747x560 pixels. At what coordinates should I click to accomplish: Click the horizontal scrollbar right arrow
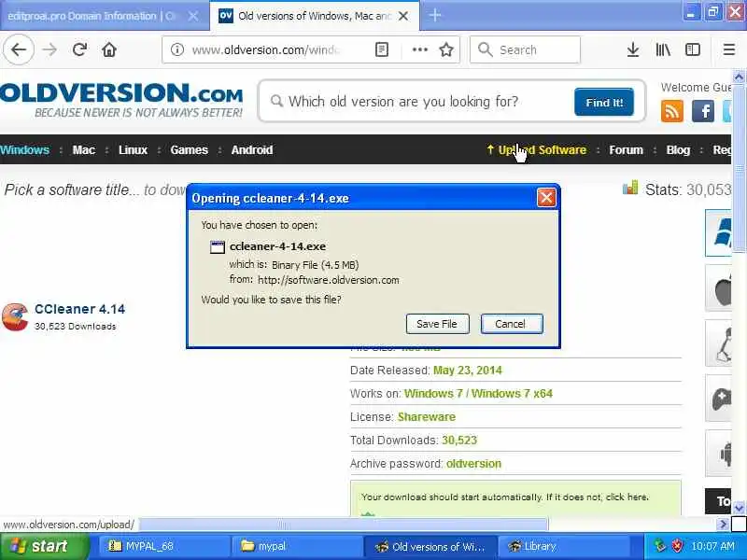[723, 525]
